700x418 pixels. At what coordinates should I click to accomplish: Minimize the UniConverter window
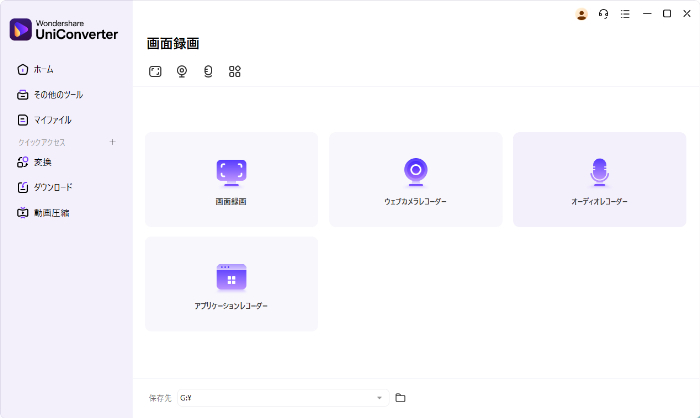647,14
